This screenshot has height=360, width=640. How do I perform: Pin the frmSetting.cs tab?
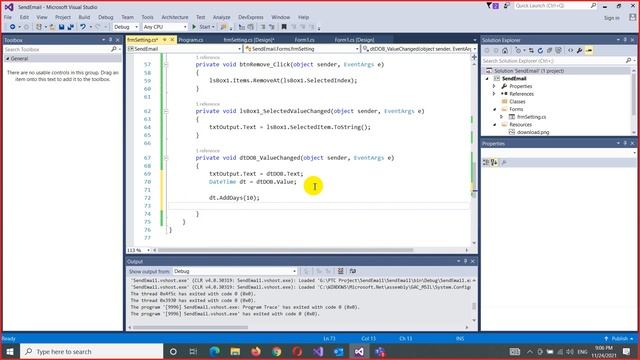pyautogui.click(x=164, y=40)
